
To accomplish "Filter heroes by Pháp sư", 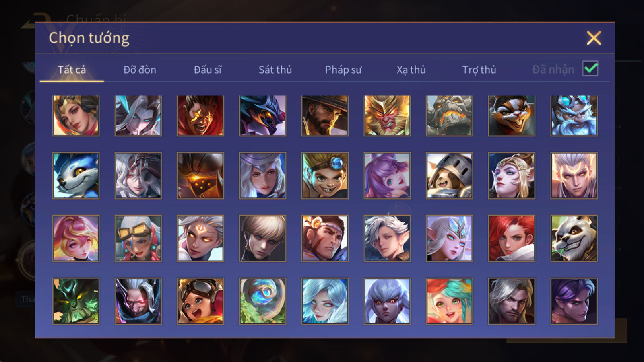I will pos(343,70).
